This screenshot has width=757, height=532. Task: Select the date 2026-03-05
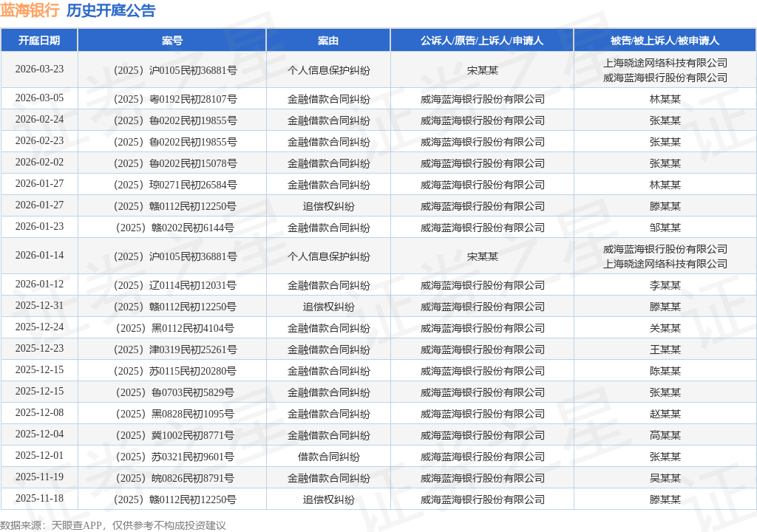(40, 98)
